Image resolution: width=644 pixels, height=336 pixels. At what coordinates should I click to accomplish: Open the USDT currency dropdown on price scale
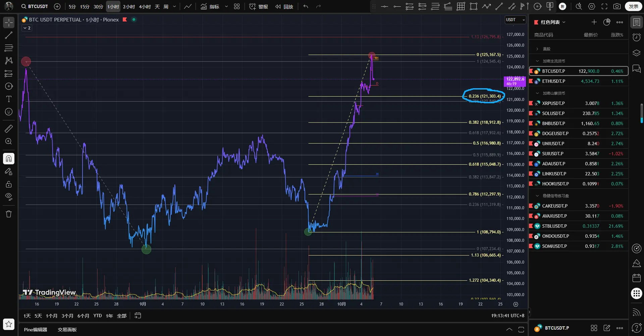[516, 20]
